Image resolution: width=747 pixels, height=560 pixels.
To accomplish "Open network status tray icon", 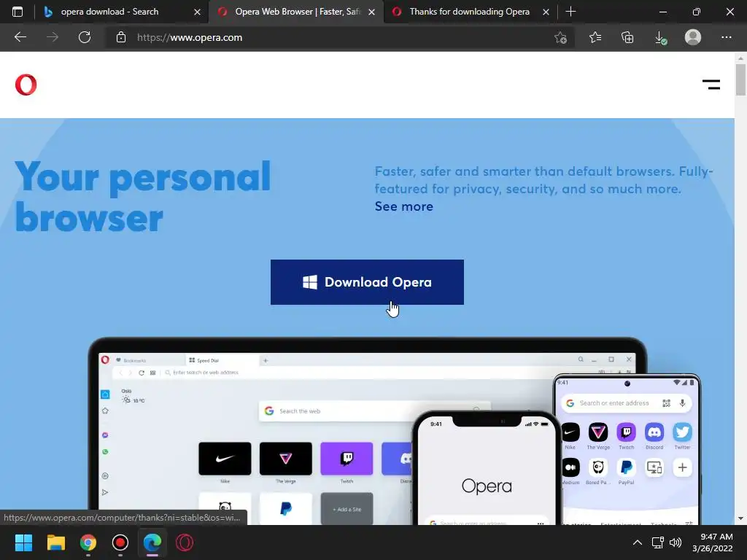I will point(658,542).
